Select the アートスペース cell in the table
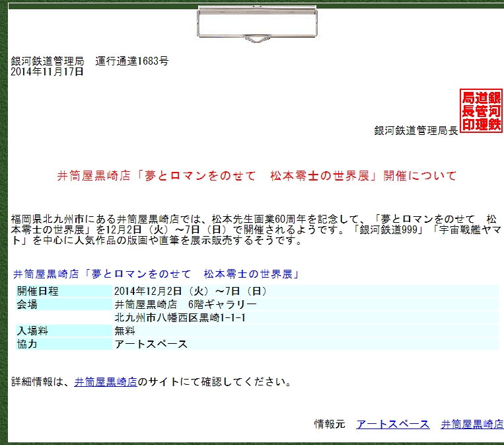504x445 pixels. coord(305,344)
